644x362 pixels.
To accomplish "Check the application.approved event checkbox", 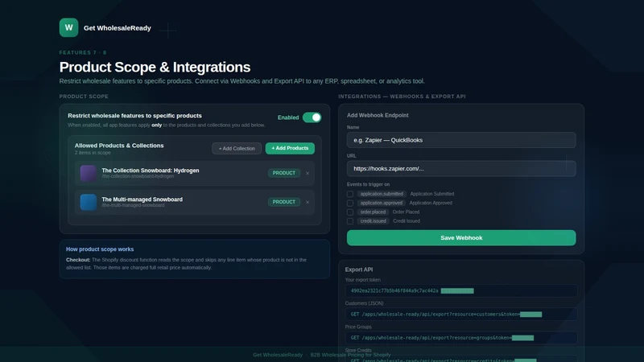I will tap(350, 203).
